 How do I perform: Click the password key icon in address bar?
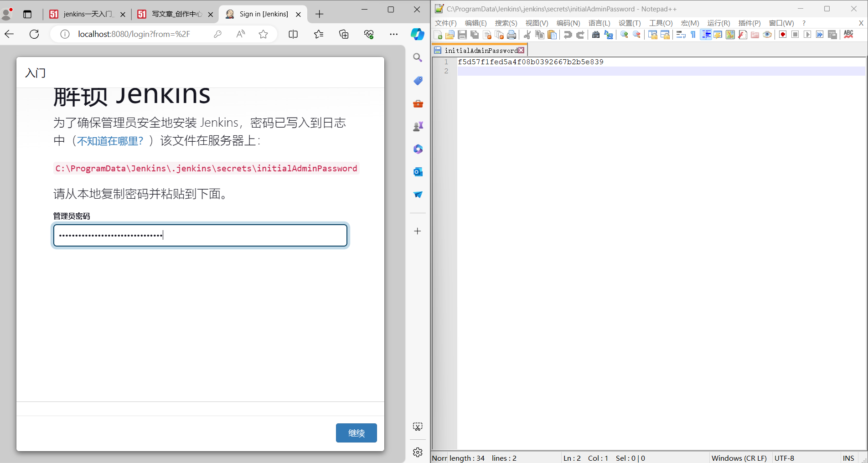click(x=217, y=34)
